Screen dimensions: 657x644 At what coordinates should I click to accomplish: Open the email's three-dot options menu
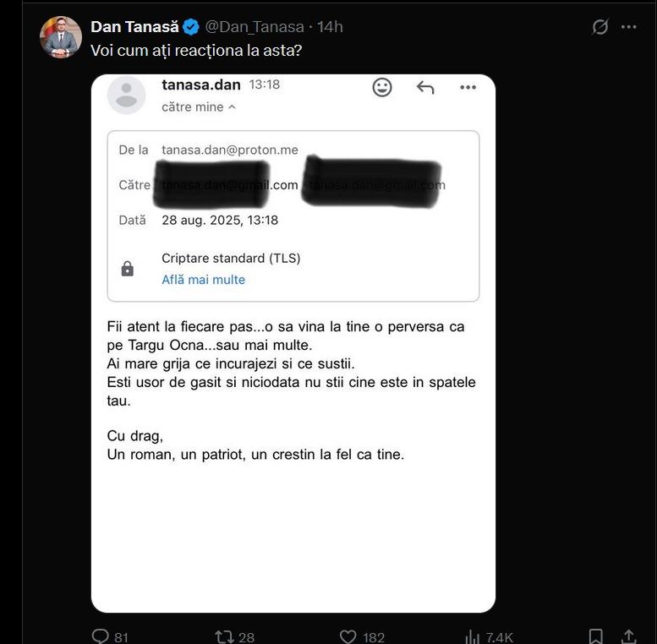468,87
